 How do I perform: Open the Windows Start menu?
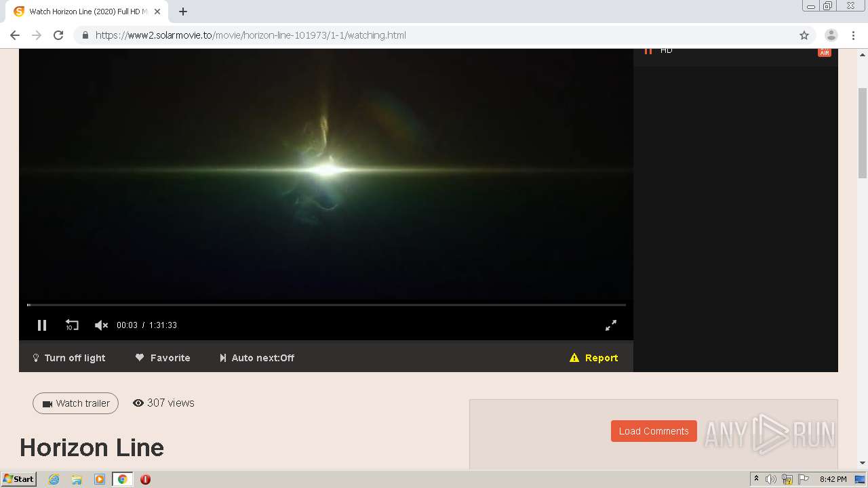point(18,479)
